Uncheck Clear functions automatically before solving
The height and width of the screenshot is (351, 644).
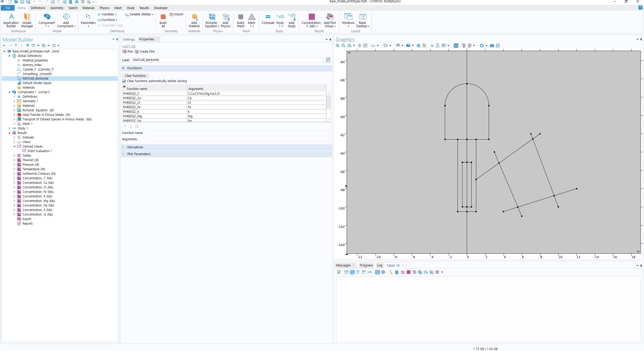124,81
